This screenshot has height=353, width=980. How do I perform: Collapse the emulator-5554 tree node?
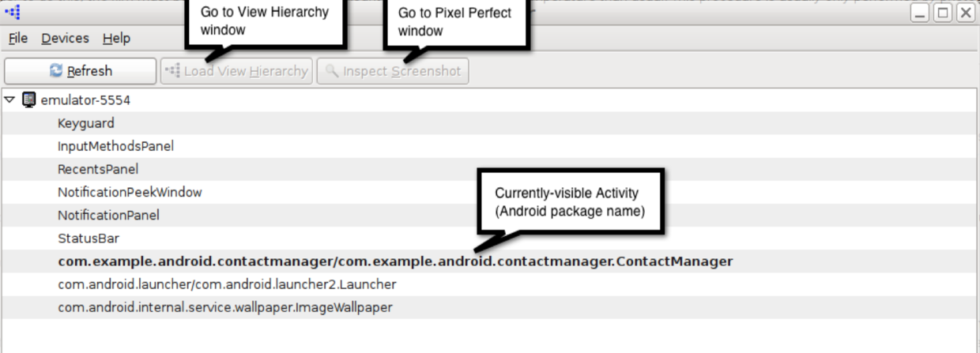[9, 100]
